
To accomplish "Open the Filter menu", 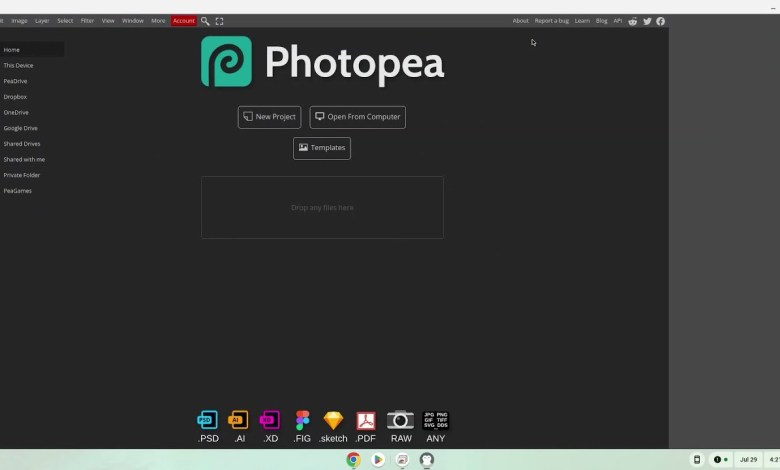I will coord(88,21).
